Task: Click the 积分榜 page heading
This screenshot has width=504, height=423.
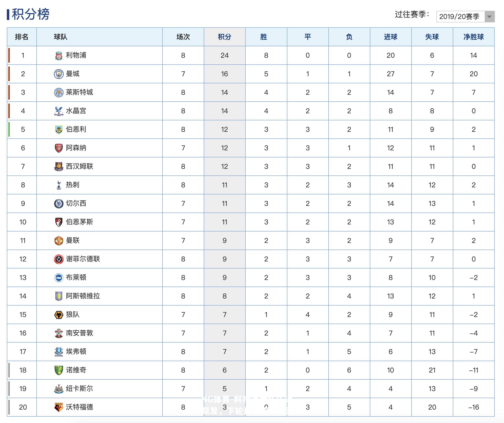Action: pyautogui.click(x=31, y=14)
